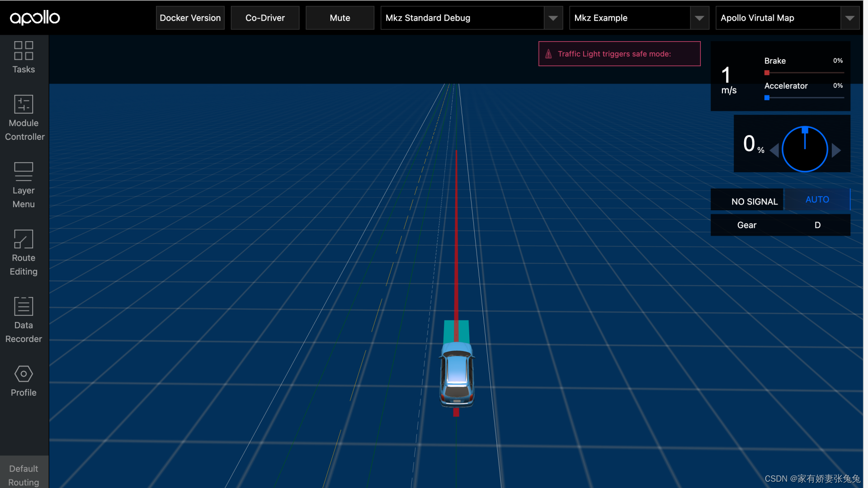Viewport: 868px width, 488px height.
Task: Click the right turn signal arrow
Action: coord(836,150)
